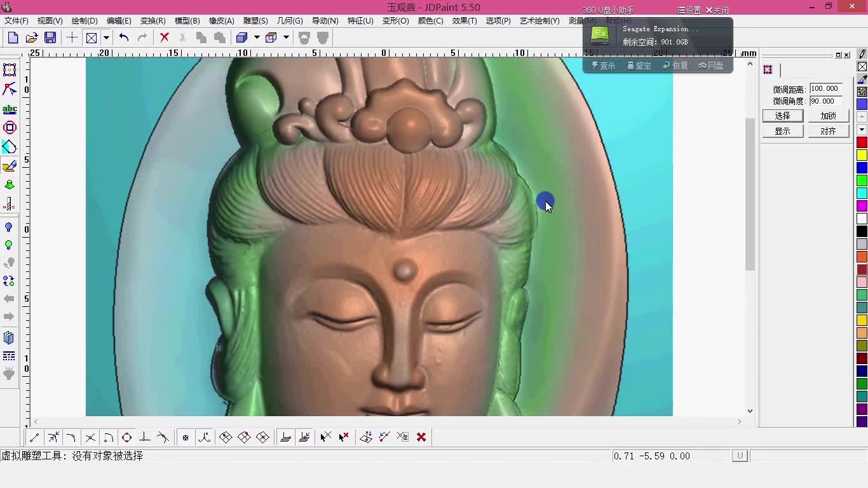Click the large red X in bottom toolbar
The height and width of the screenshot is (488, 868).
[x=421, y=437]
